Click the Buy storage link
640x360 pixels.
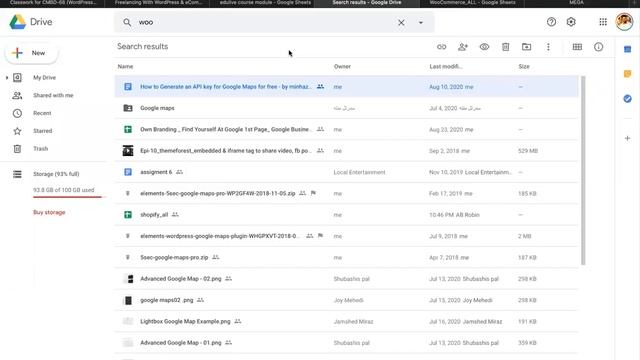[x=49, y=212]
